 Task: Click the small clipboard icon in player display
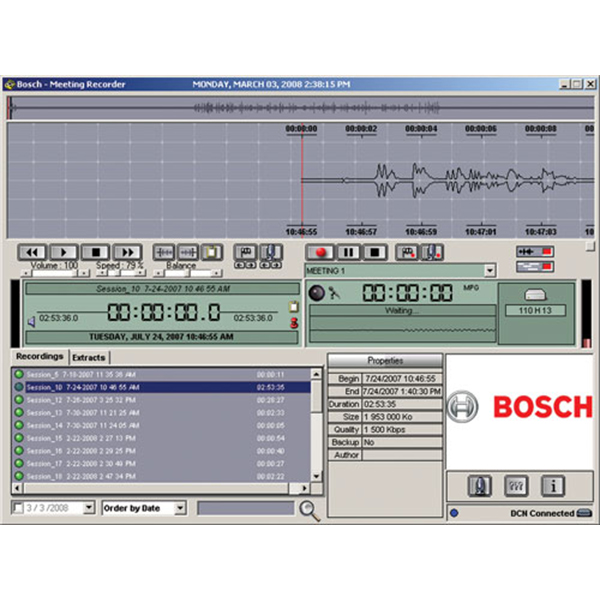293,307
